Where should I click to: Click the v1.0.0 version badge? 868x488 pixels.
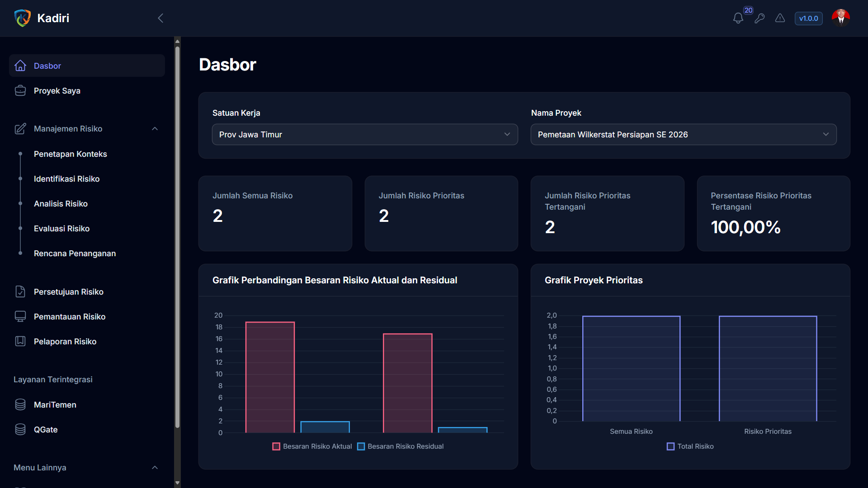808,19
